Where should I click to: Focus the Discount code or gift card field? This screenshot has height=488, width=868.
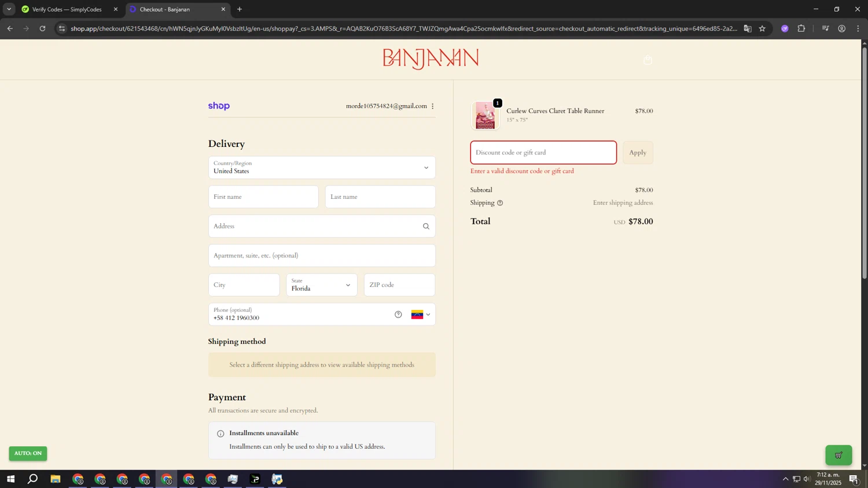click(x=543, y=153)
